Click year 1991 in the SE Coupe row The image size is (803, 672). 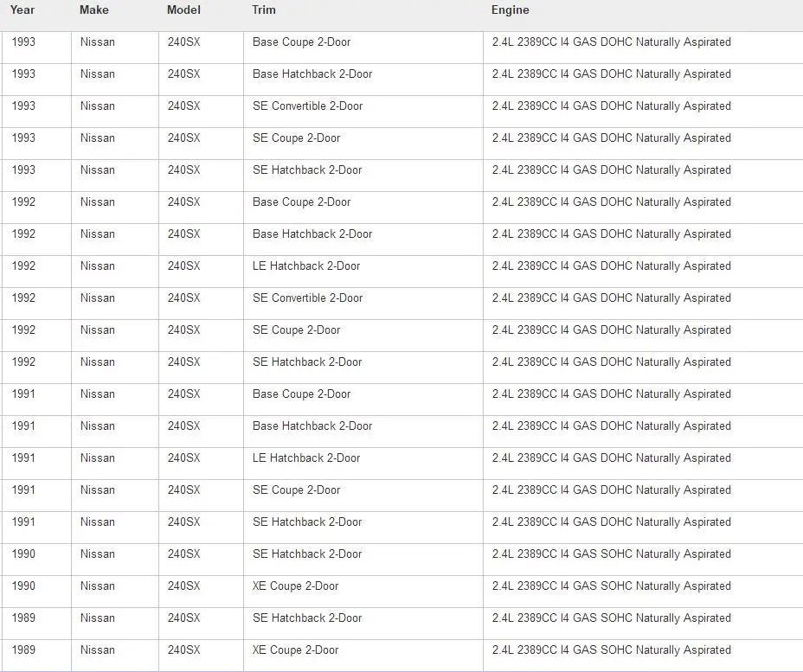(x=23, y=490)
